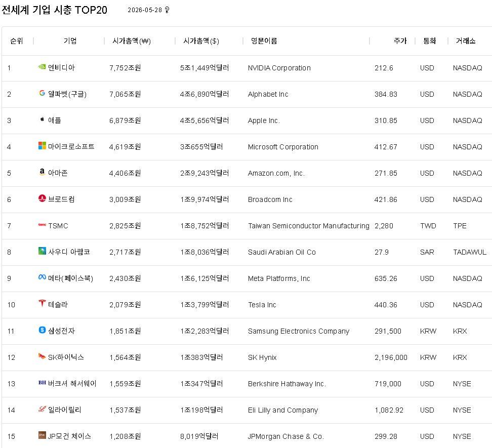Open the SK하이닉스 company link
This screenshot has width=492, height=448.
[66, 357]
